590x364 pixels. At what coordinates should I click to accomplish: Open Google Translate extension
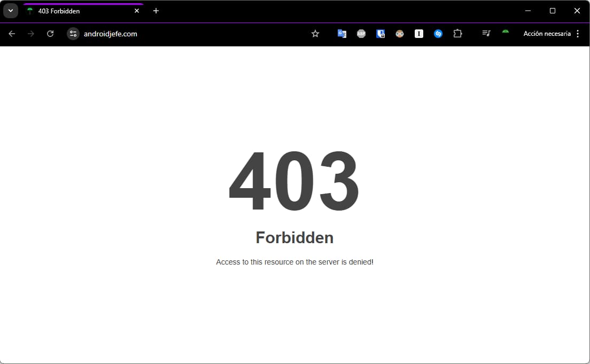341,34
